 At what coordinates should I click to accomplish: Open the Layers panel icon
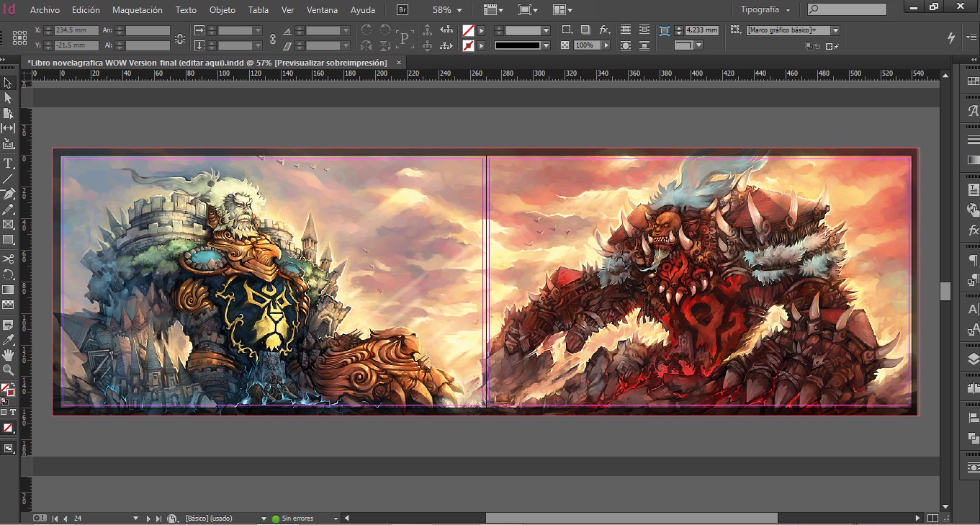[x=974, y=359]
